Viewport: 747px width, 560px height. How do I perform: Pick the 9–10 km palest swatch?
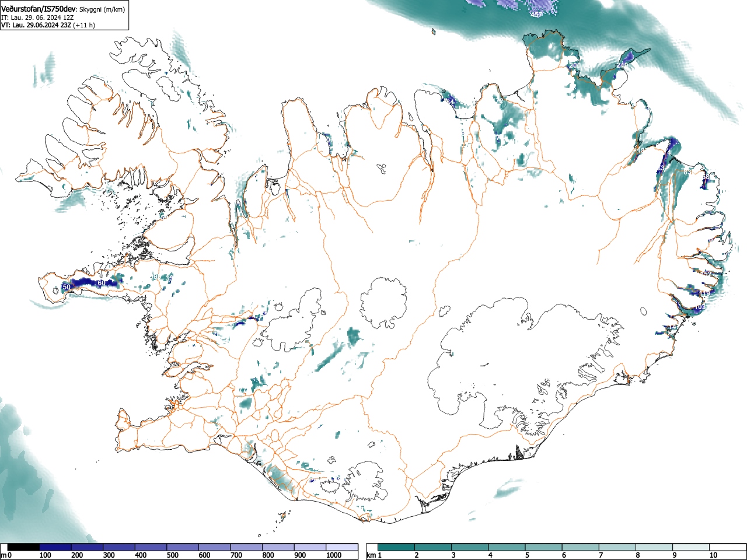point(691,547)
